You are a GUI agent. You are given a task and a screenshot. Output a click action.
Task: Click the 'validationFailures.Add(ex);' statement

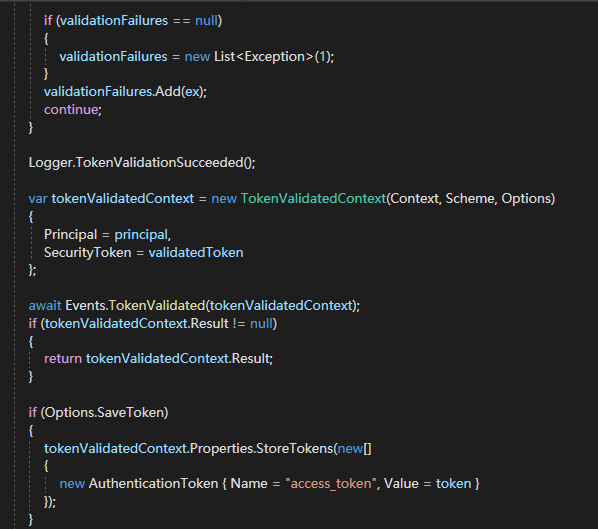point(125,92)
